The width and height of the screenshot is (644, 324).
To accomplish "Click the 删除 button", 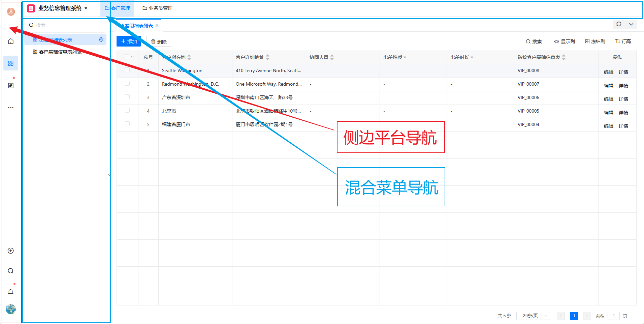I will [159, 41].
